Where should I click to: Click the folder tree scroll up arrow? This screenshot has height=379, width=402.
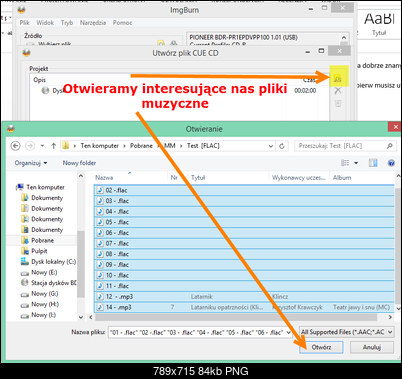click(81, 176)
